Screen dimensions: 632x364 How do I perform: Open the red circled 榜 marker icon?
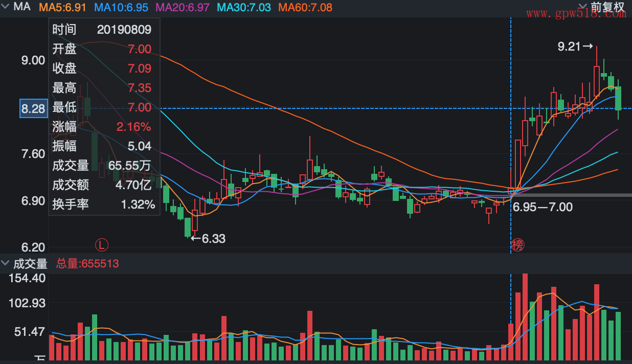pos(517,245)
